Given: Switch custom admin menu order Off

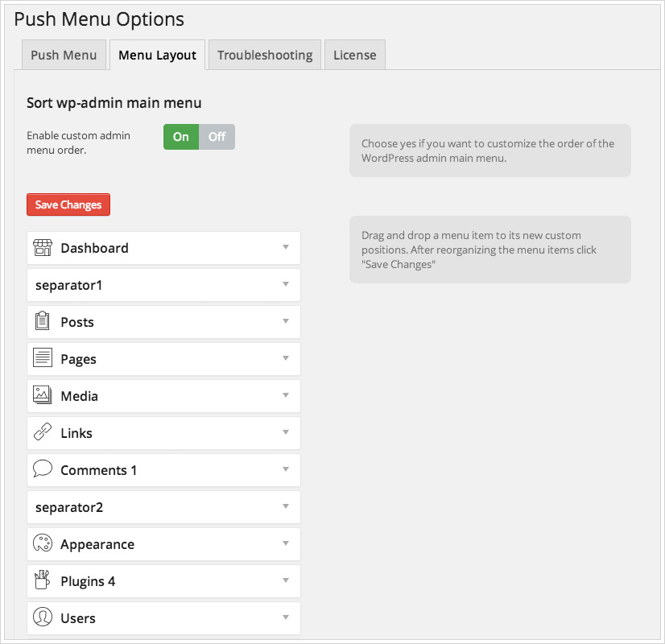Looking at the screenshot, I should [217, 137].
